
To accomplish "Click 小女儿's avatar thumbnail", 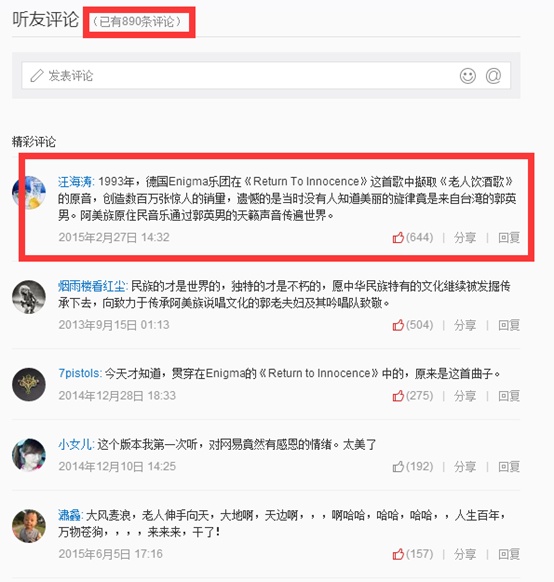I will (x=29, y=455).
